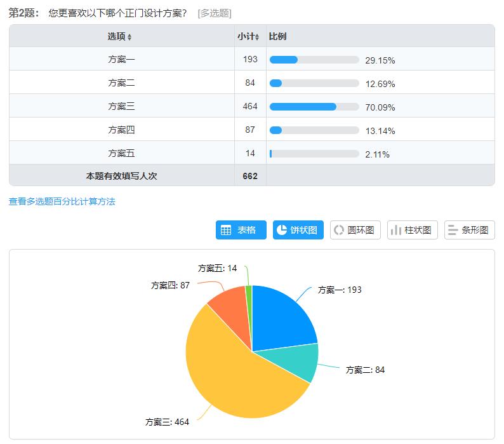Click the teal 方案二 pie slice

point(298,362)
